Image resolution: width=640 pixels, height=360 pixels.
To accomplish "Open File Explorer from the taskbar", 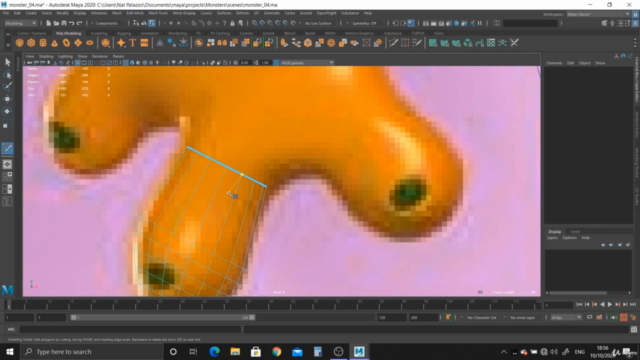I will (235, 351).
